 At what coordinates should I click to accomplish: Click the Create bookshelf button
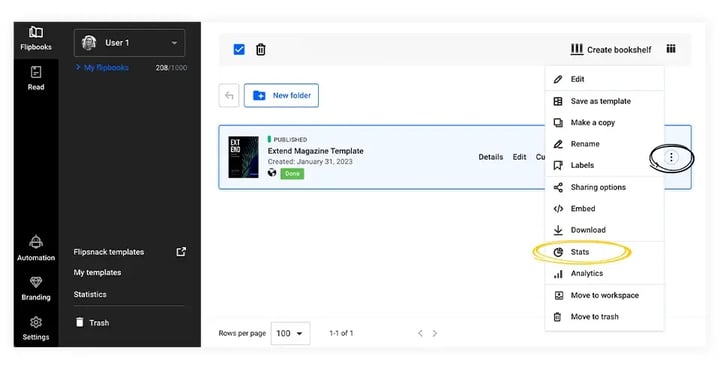click(x=611, y=50)
